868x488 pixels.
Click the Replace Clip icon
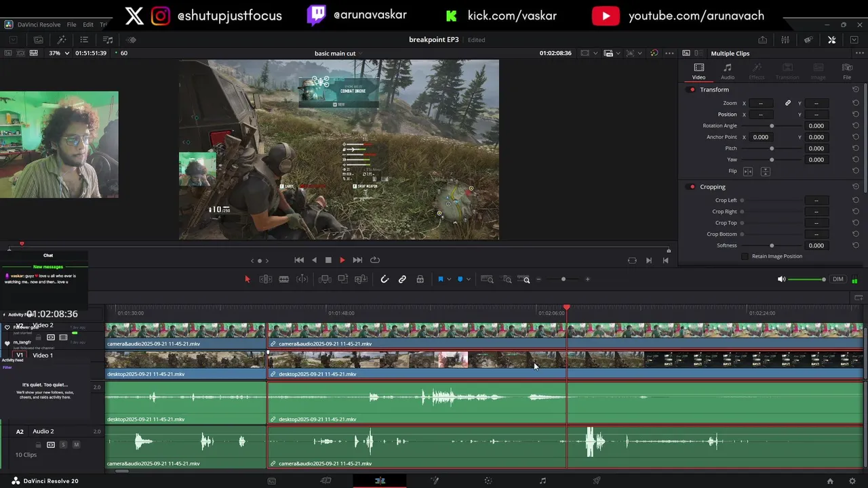361,279
